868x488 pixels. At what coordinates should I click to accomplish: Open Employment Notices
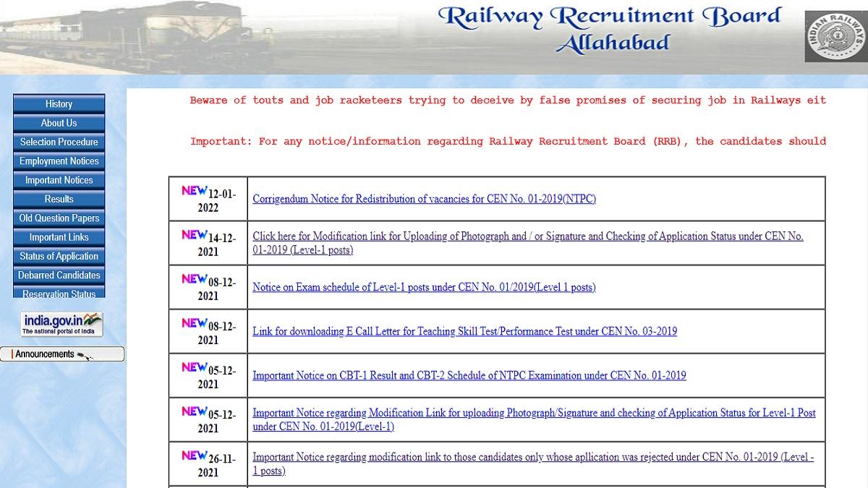click(x=59, y=160)
